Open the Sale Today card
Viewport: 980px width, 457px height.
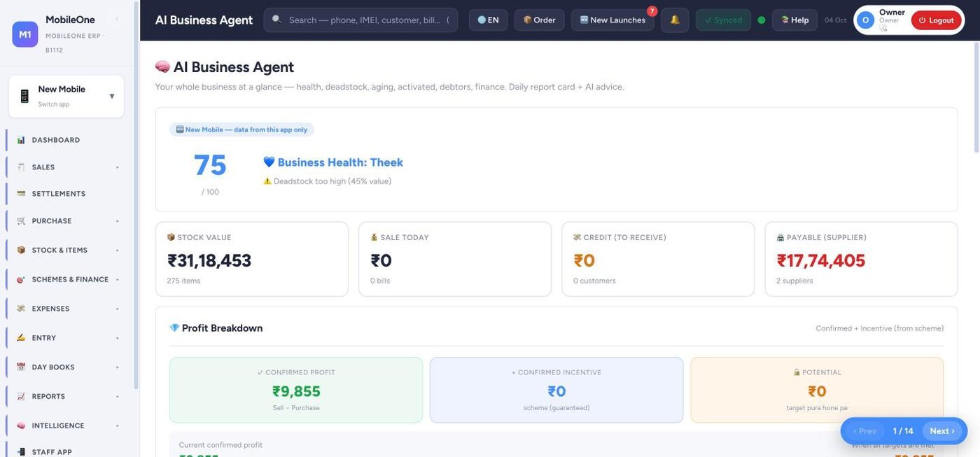455,259
